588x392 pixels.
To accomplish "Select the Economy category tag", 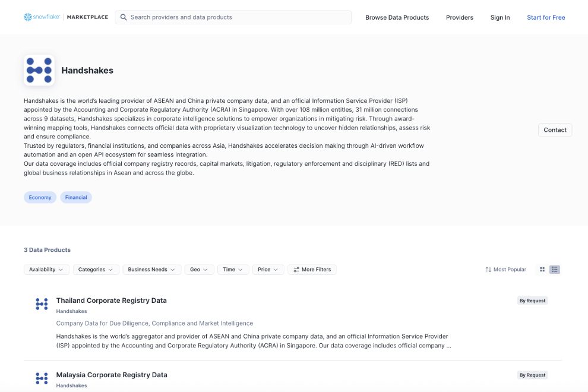I will (x=40, y=197).
